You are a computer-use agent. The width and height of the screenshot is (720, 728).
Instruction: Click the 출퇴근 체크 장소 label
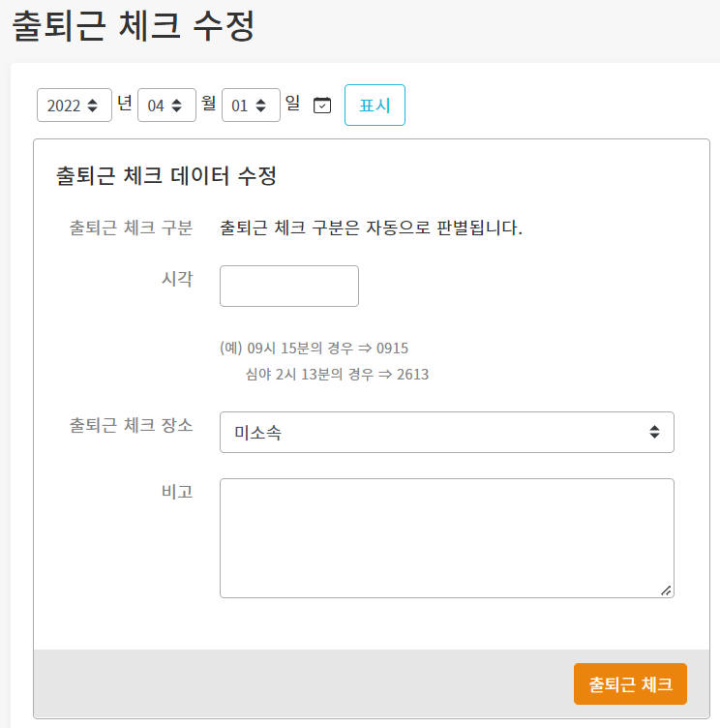131,425
